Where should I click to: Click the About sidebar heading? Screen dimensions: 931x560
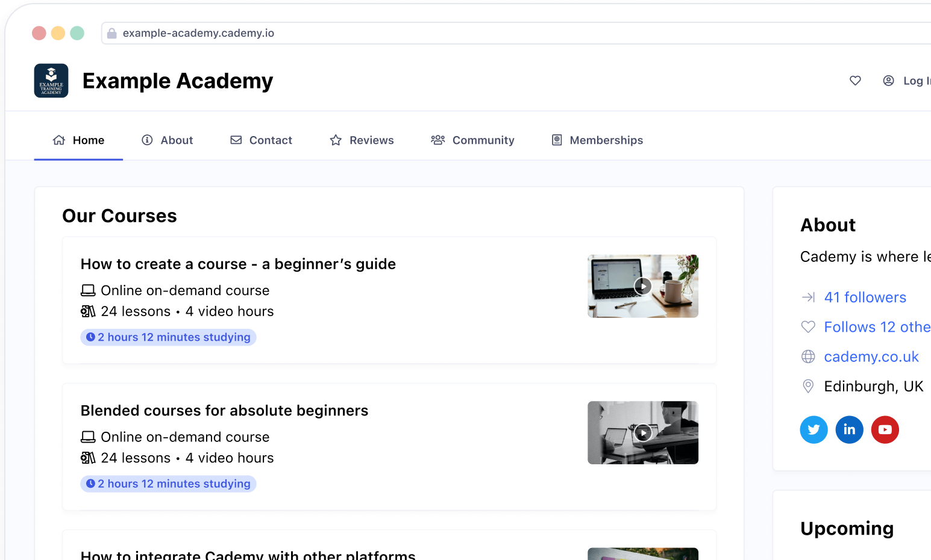click(828, 225)
